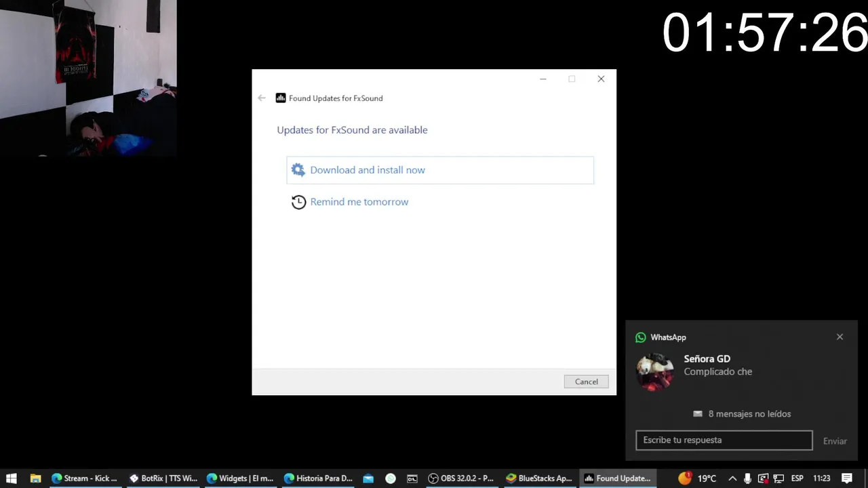Dismiss the WhatsApp notification
This screenshot has height=488, width=868.
pos(840,337)
